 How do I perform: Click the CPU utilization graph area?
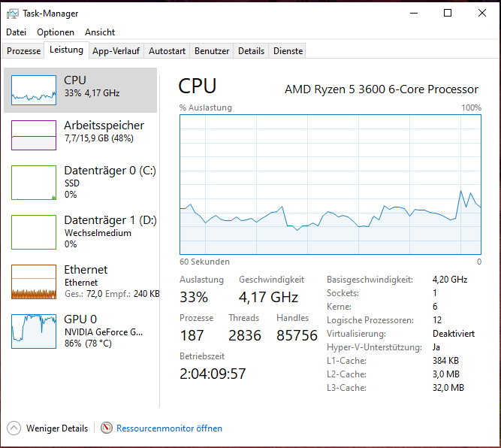point(330,184)
